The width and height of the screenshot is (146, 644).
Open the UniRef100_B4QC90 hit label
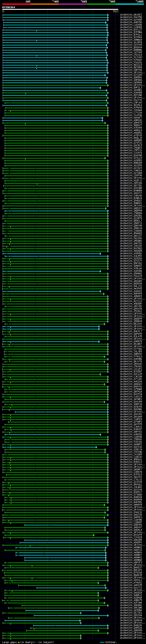(x=131, y=625)
